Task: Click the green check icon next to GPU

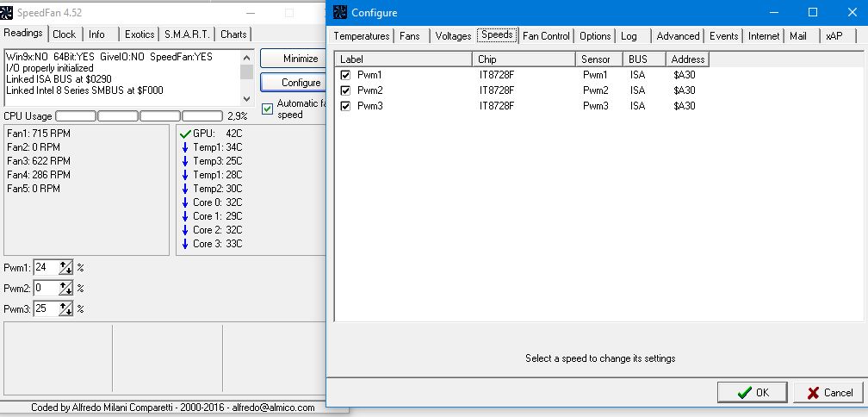Action: click(x=185, y=134)
